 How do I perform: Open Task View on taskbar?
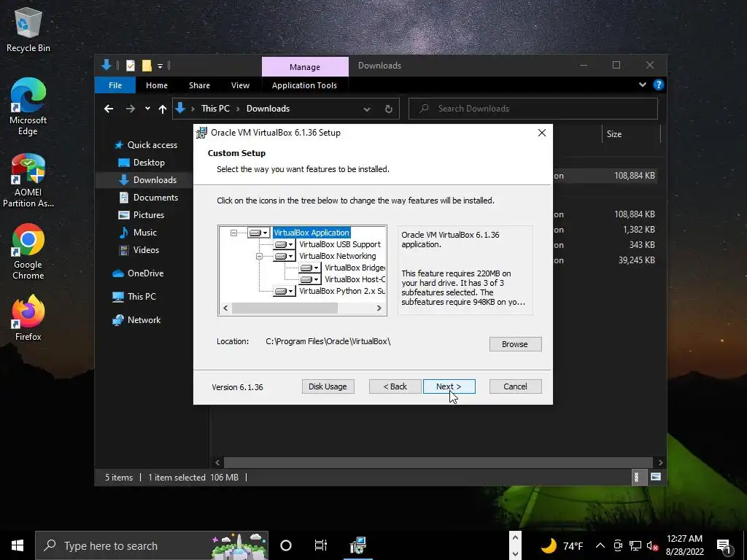pos(321,545)
